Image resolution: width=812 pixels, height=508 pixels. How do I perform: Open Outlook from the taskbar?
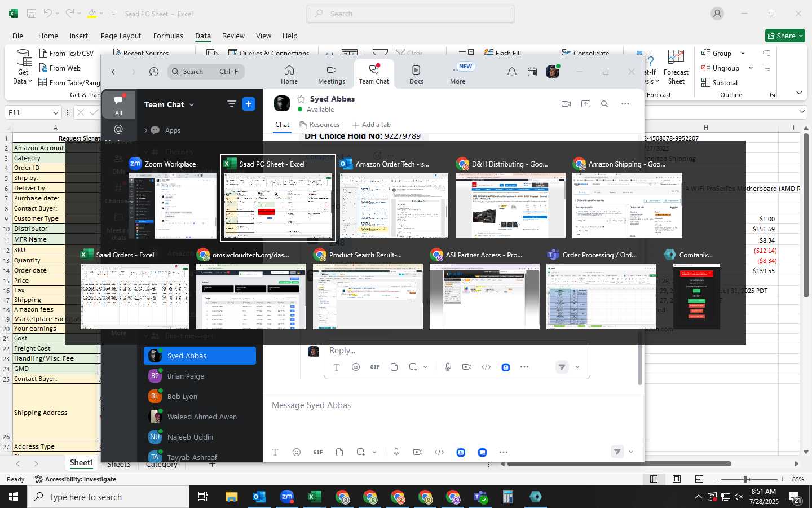(x=259, y=497)
